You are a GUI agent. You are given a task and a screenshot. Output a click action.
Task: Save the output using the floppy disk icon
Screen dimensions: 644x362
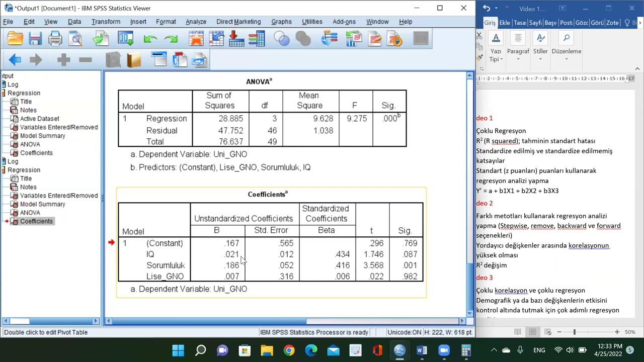coord(35,39)
